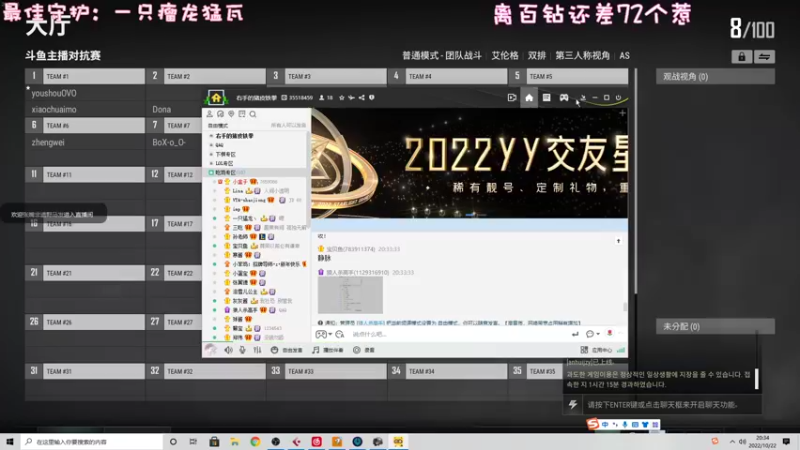Send message with enter arrow icon
Viewport: 800px width, 450px height.
575,334
